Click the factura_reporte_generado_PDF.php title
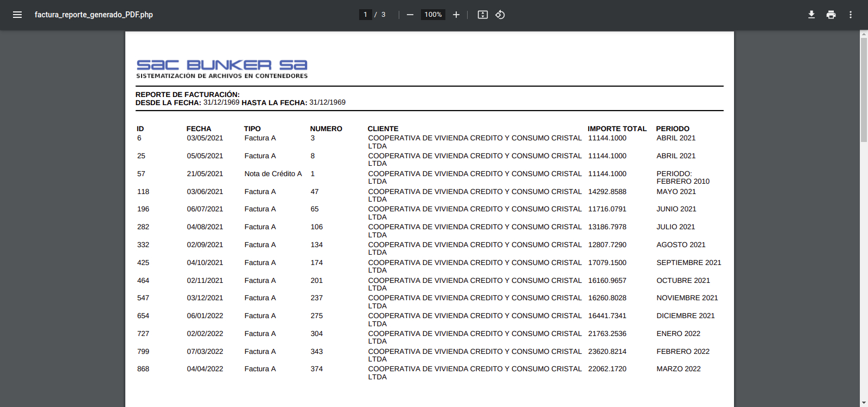868x407 pixels. (94, 15)
